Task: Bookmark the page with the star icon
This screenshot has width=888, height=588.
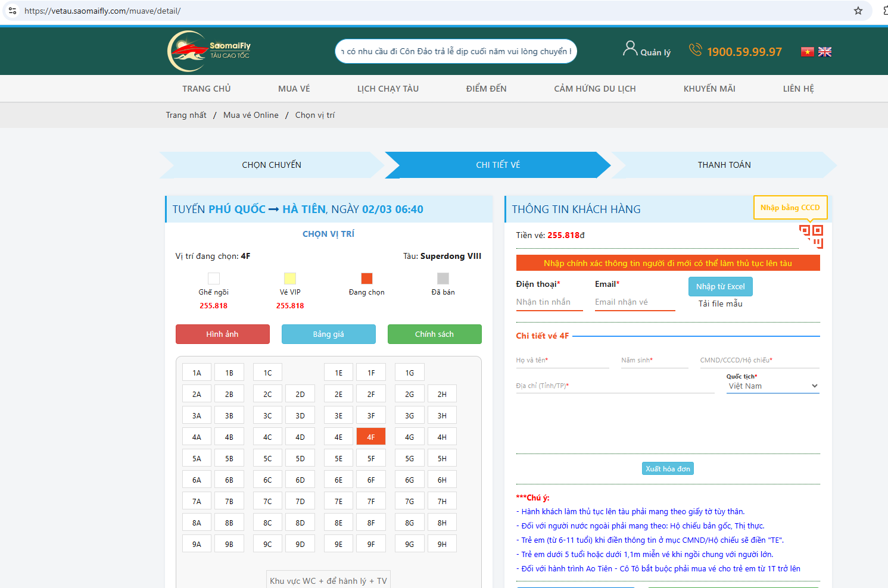Action: tap(858, 11)
